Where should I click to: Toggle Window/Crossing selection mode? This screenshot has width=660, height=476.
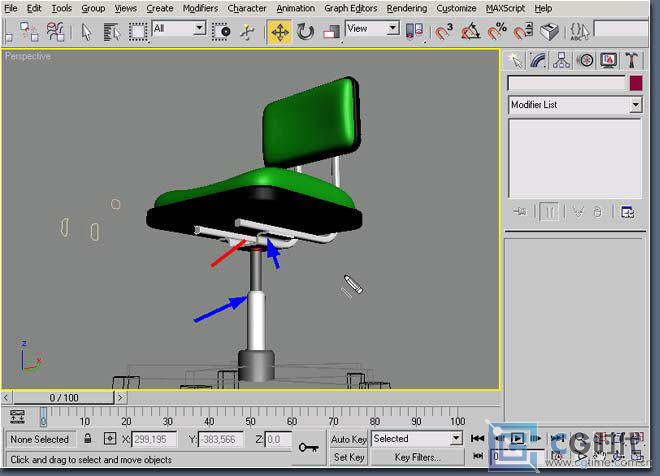(x=221, y=32)
